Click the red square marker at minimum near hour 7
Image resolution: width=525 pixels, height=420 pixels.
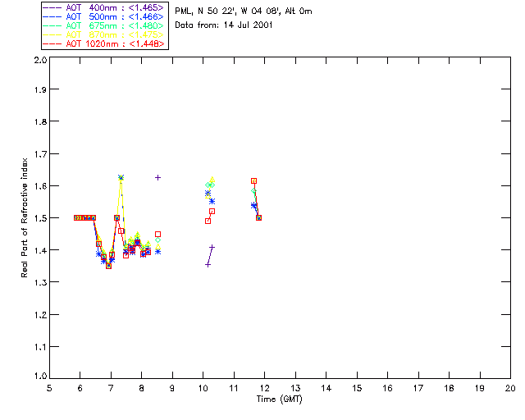(x=108, y=266)
